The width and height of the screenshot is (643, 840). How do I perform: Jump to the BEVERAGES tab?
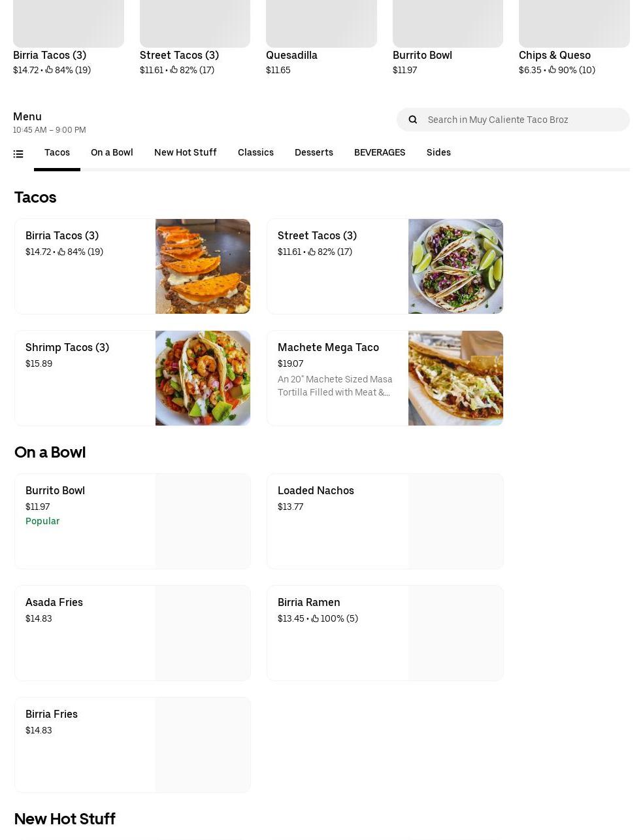[380, 152]
